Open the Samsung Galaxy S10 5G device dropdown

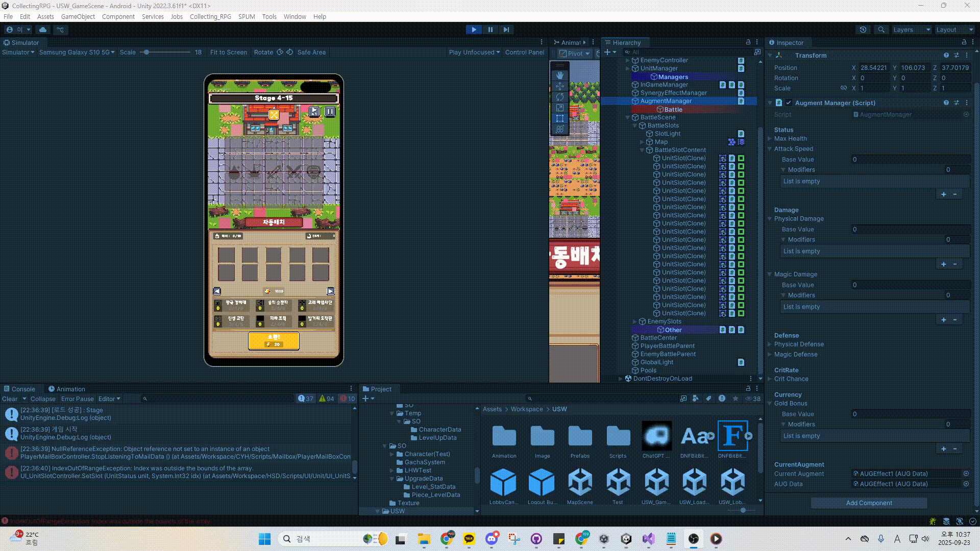pyautogui.click(x=77, y=52)
